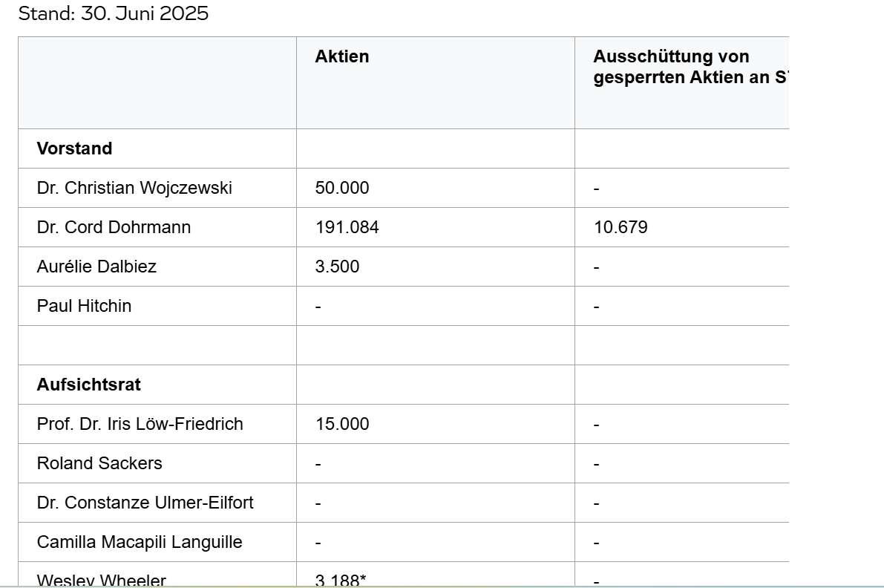
Task: Click the "Aktien" column header
Action: pyautogui.click(x=341, y=56)
